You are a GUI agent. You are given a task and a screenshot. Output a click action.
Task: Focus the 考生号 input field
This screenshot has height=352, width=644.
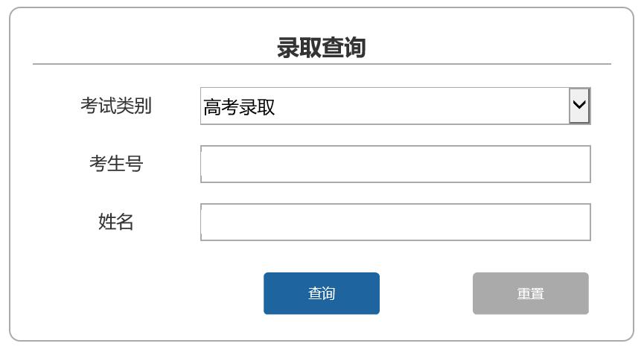(x=395, y=164)
